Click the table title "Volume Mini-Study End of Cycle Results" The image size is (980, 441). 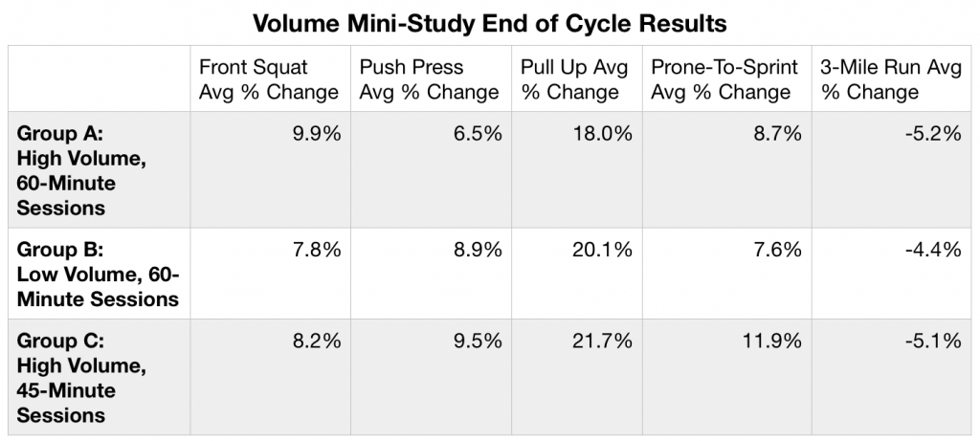coord(490,20)
